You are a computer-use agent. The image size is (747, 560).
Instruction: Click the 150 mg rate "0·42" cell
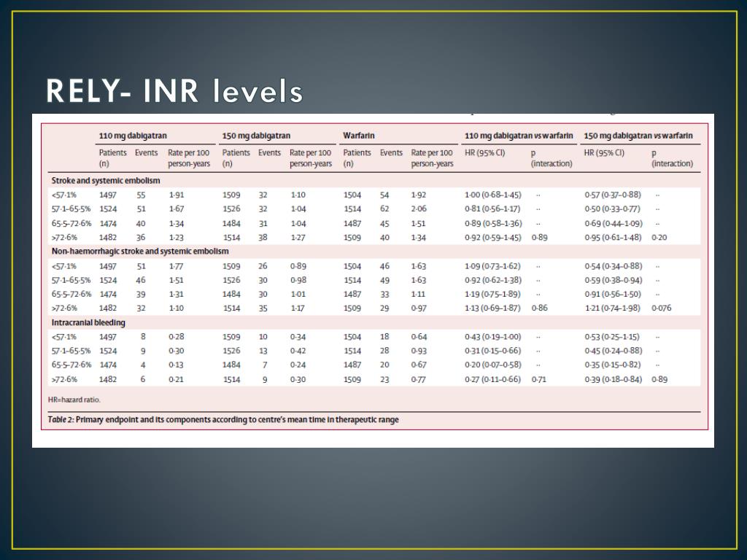298,351
